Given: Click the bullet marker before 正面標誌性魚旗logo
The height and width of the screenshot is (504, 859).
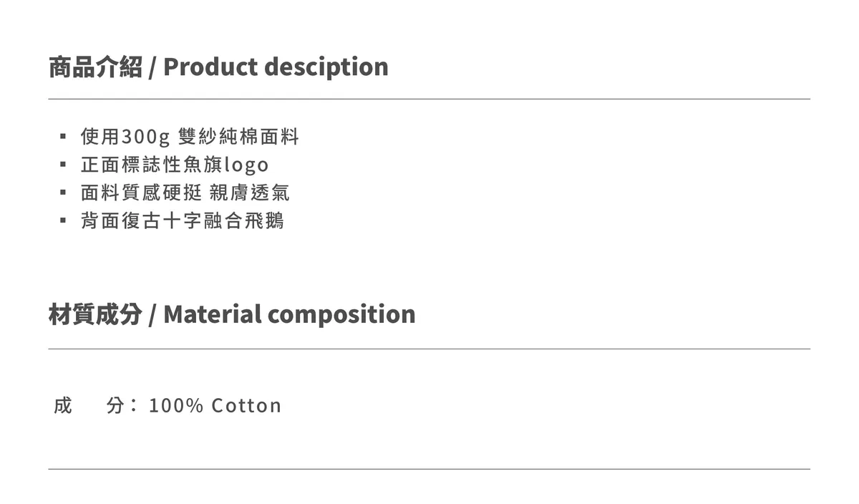Looking at the screenshot, I should (63, 165).
